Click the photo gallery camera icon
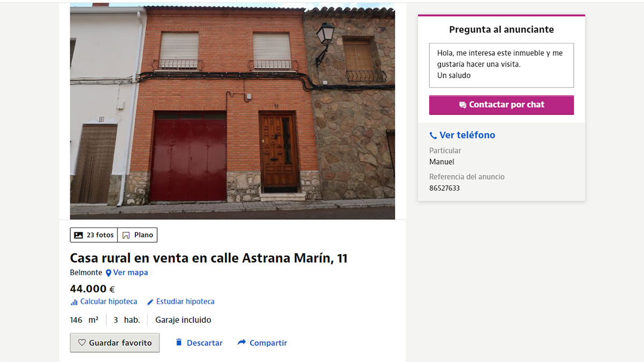644x362 pixels. (x=78, y=235)
